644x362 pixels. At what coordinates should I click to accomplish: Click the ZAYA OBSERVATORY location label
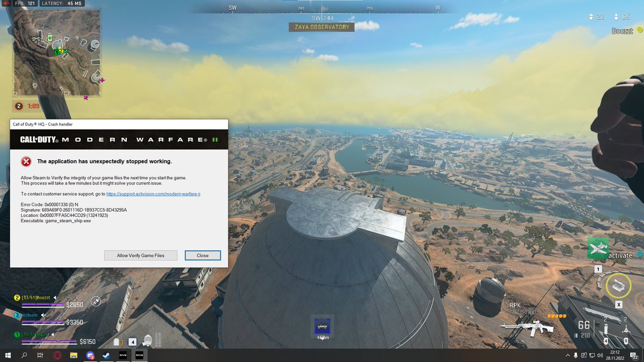321,27
